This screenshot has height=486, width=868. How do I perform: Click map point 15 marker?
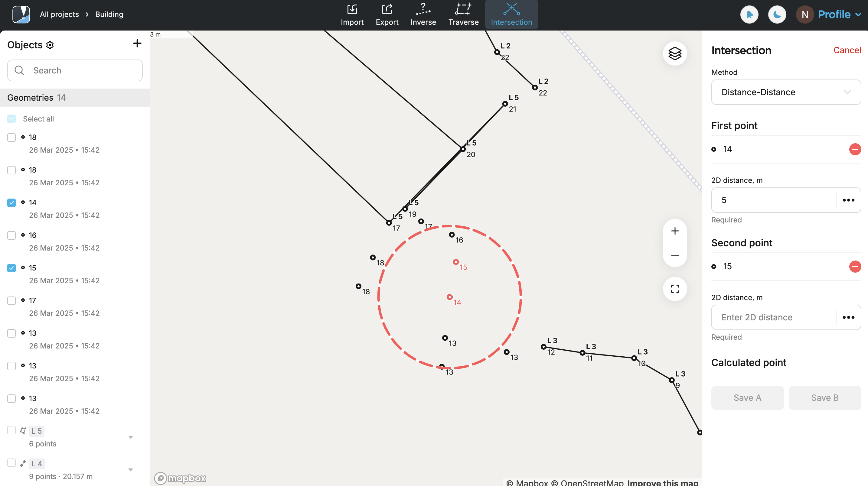[456, 262]
